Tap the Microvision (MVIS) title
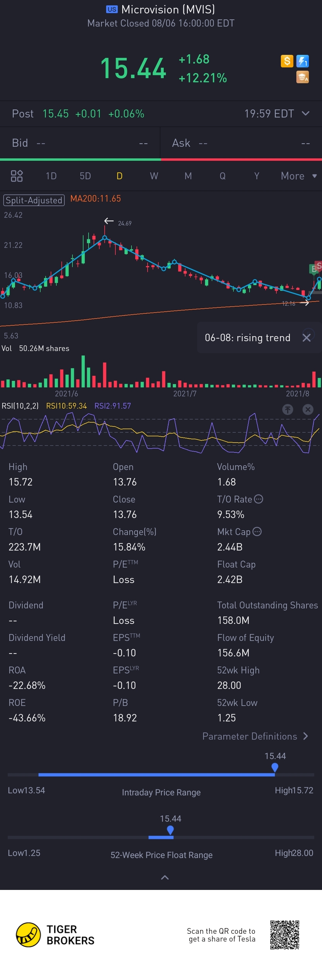The height and width of the screenshot is (980, 322). (x=168, y=10)
